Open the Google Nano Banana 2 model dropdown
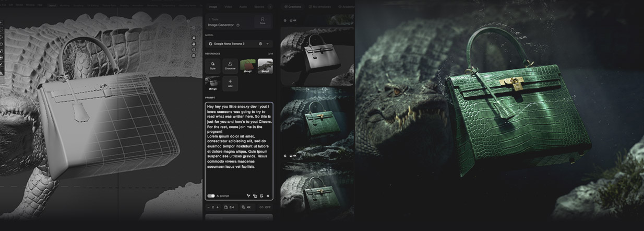Image resolution: width=644 pixels, height=231 pixels. click(238, 44)
